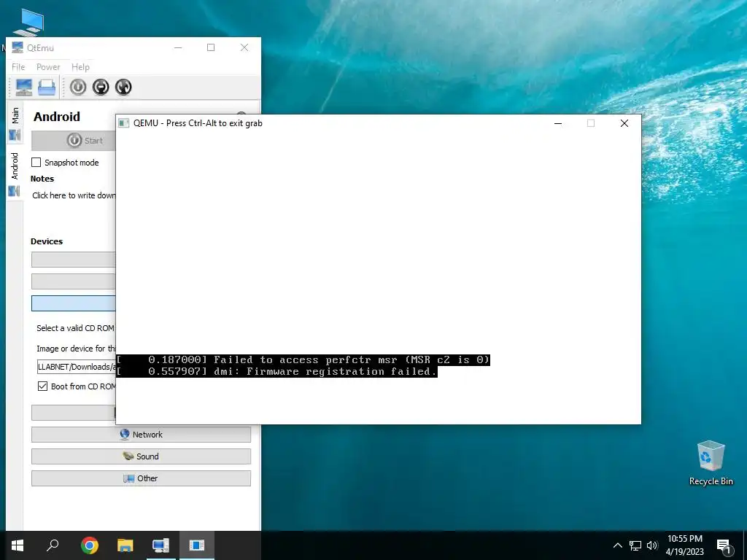Open the Windows Start menu
The image size is (747, 560).
(x=18, y=545)
